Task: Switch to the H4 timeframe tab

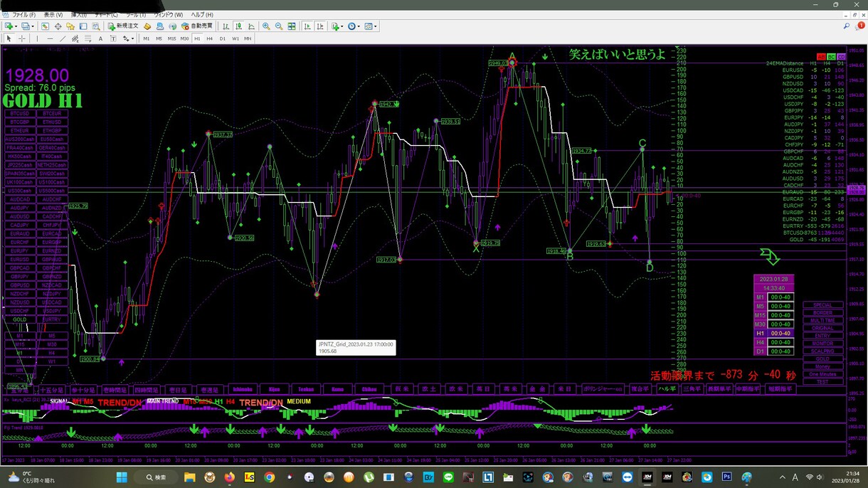Action: point(209,38)
